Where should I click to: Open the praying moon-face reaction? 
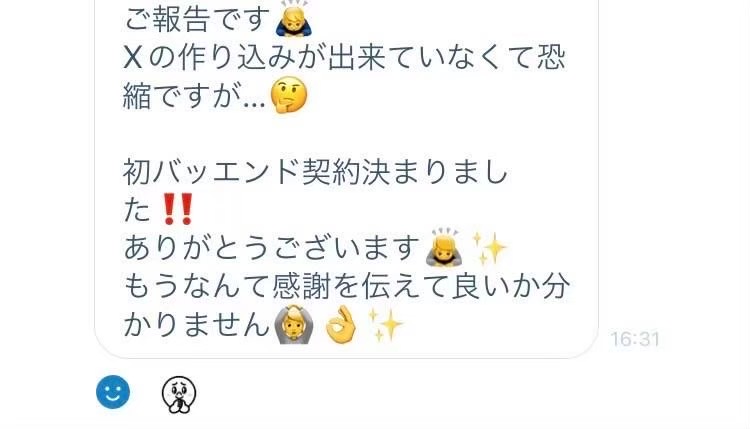[x=179, y=394]
